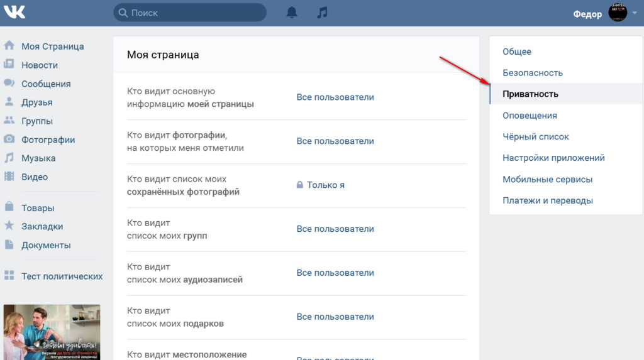Open the notifications bell icon
Viewport: 644px width, 360px height.
point(292,13)
